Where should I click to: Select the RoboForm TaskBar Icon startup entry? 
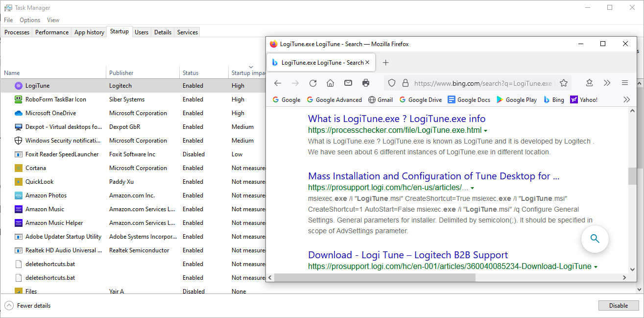click(56, 99)
